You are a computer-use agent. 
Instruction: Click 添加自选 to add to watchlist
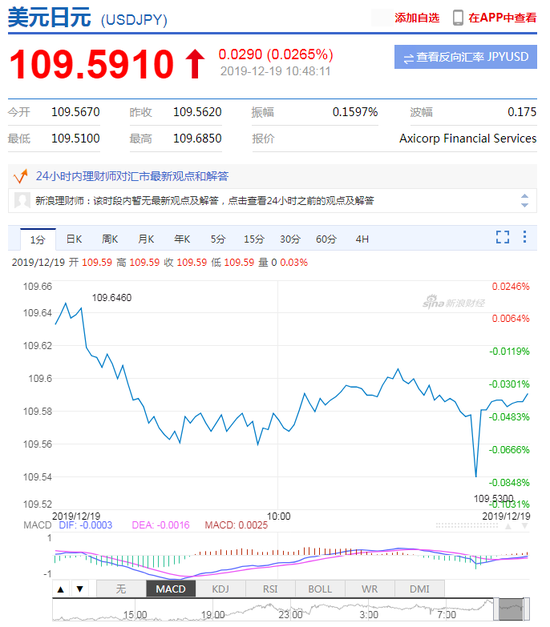coord(417,18)
